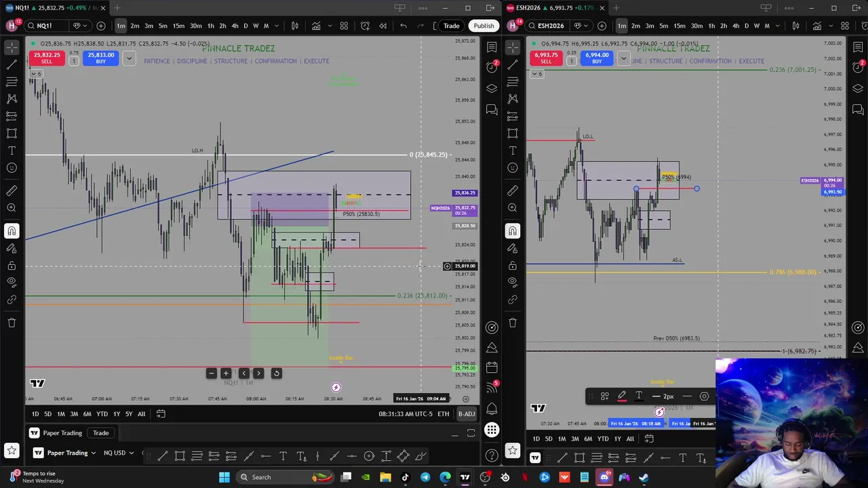Screen dimensions: 868x488
Task: Delete drawings with trash icon in NQ1! window
Action: coord(12,323)
